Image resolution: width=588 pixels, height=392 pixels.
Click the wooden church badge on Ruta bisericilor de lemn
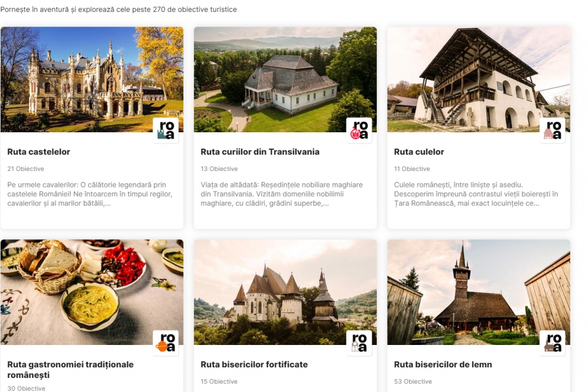(x=552, y=343)
